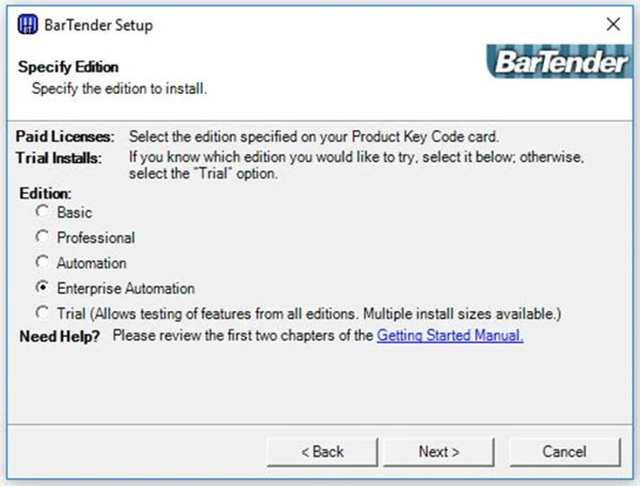Pick the Automation edition radio button
Viewport: 640px width, 486px height.
click(x=42, y=262)
